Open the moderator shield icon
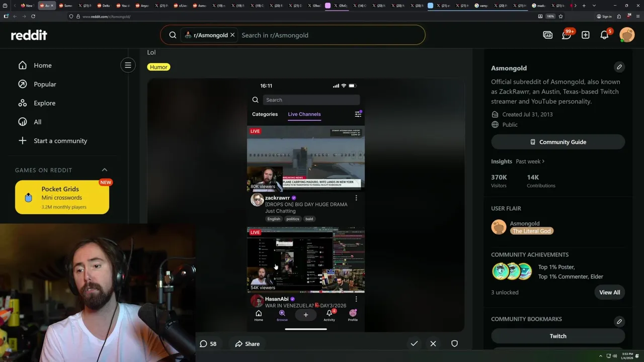Viewport: 644px width, 362px height. 454,343
